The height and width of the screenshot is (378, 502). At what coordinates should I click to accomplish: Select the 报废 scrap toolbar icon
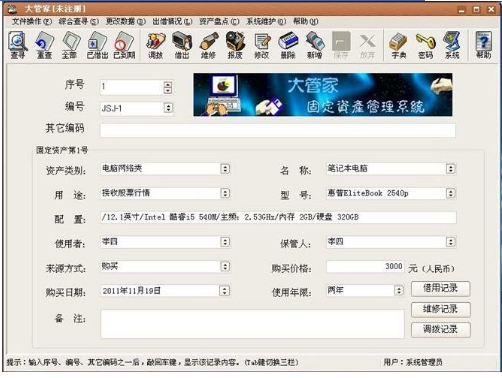coord(235,45)
